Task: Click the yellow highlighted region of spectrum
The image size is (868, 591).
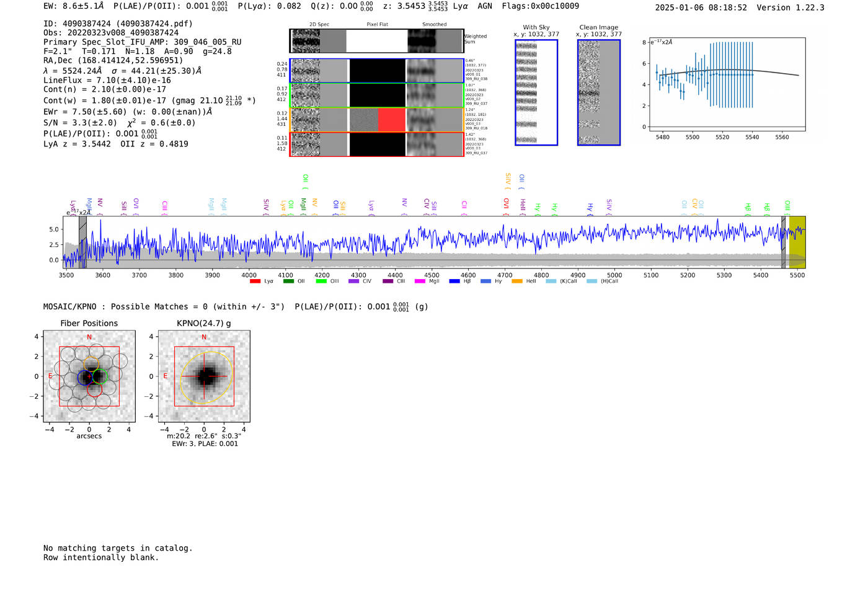Action: 797,242
